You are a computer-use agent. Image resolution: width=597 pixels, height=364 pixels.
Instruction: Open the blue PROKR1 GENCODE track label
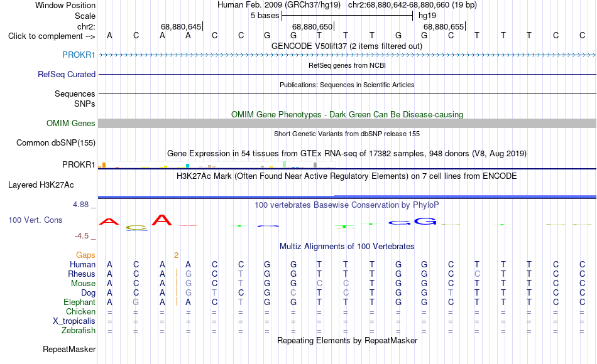pyautogui.click(x=79, y=55)
